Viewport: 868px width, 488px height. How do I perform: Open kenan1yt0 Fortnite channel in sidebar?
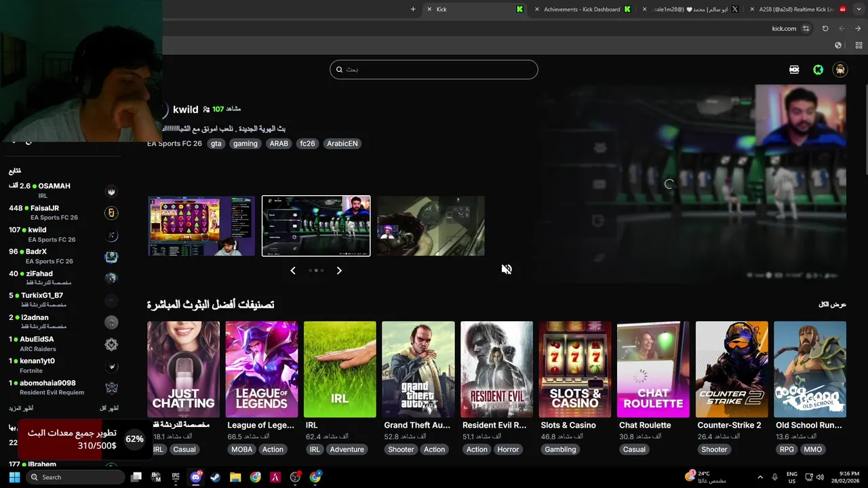[64, 366]
